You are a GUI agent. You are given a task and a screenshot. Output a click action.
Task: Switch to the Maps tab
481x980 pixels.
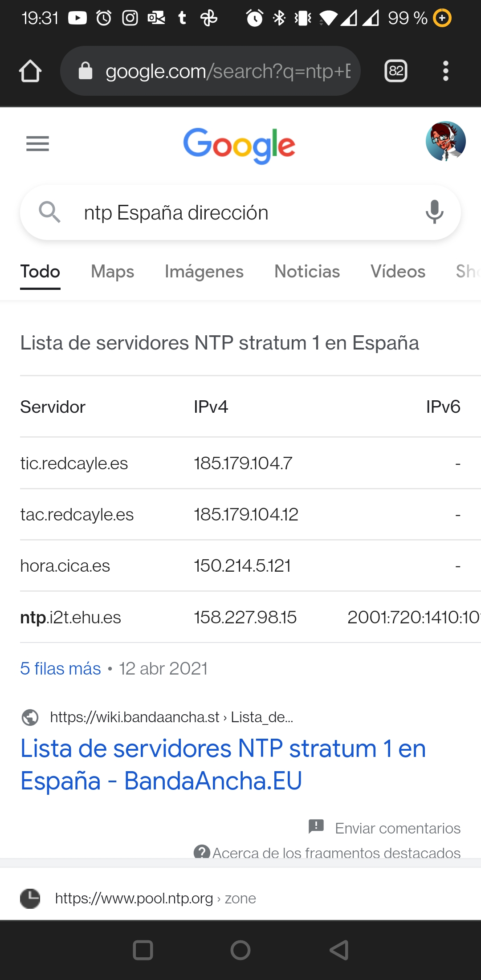112,271
